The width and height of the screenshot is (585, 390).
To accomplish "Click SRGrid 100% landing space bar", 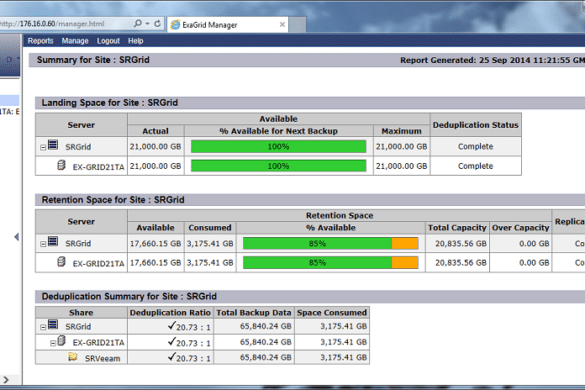I will point(278,147).
